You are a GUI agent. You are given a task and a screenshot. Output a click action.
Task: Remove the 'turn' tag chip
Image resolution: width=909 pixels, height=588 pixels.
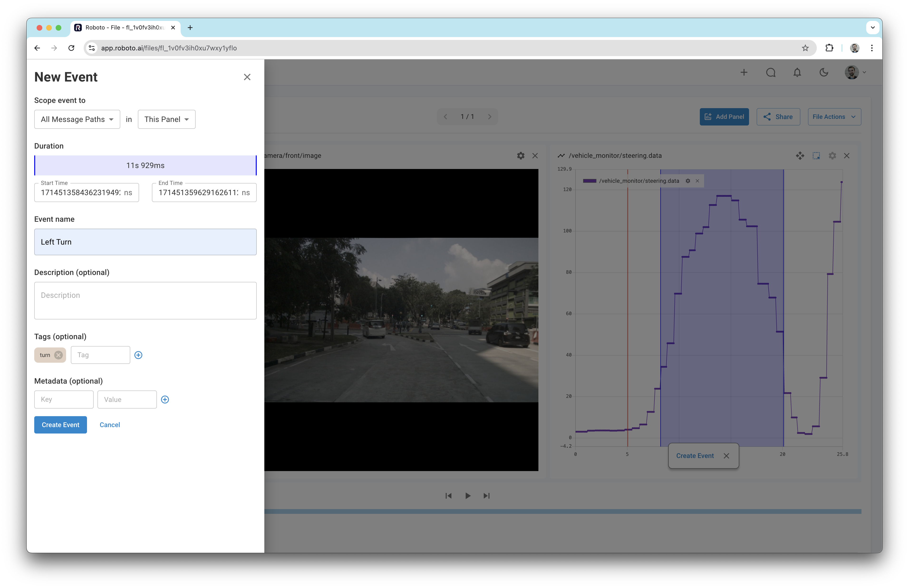58,355
